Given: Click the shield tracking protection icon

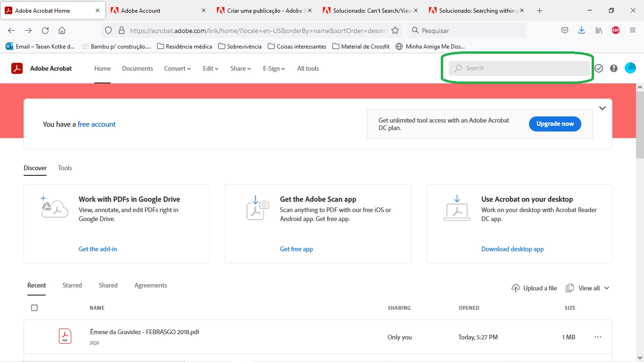Looking at the screenshot, I should [108, 30].
